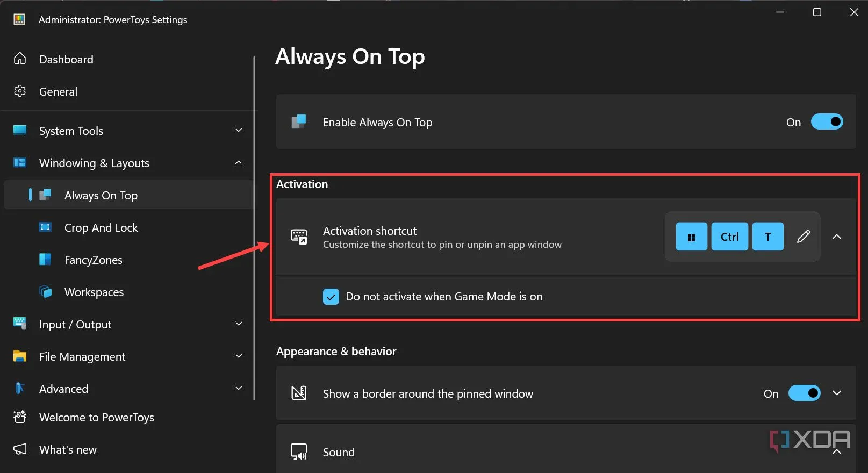Screen dimensions: 868x473
Task: Uncheck Do not activate when Game Mode
Action: tap(331, 297)
